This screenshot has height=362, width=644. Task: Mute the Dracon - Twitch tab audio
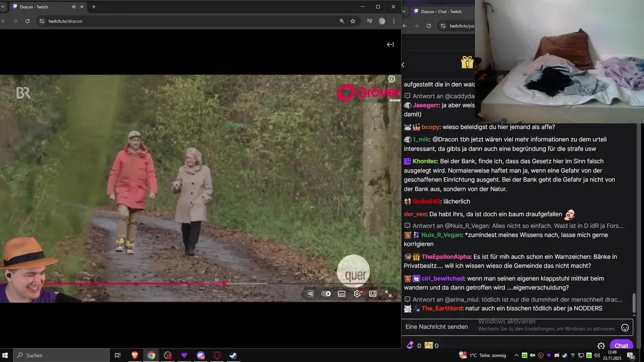pyautogui.click(x=73, y=7)
